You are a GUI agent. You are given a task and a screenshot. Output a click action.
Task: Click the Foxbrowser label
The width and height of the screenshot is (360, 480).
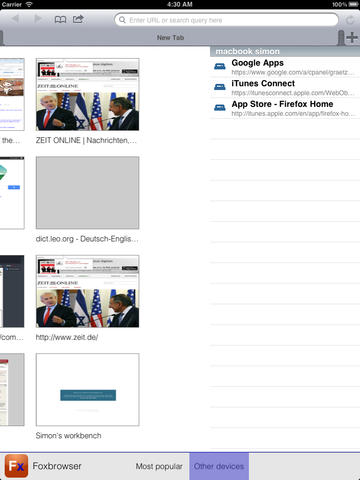tap(57, 466)
